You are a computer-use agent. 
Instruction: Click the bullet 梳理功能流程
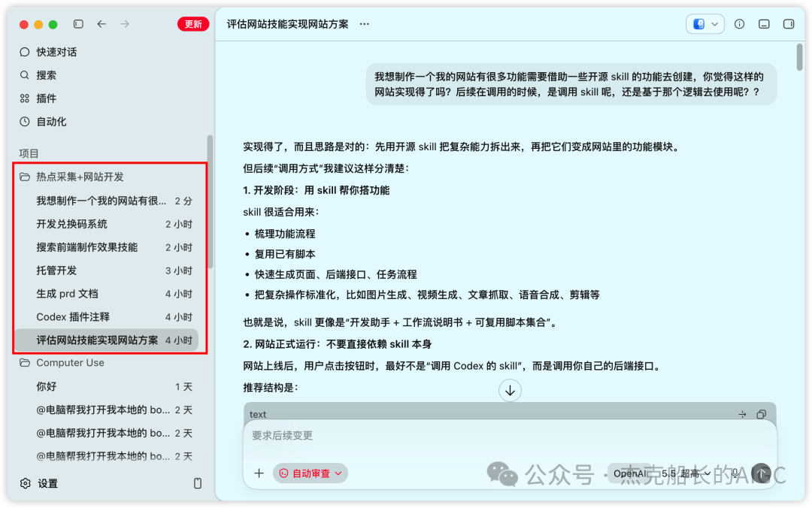pos(285,234)
